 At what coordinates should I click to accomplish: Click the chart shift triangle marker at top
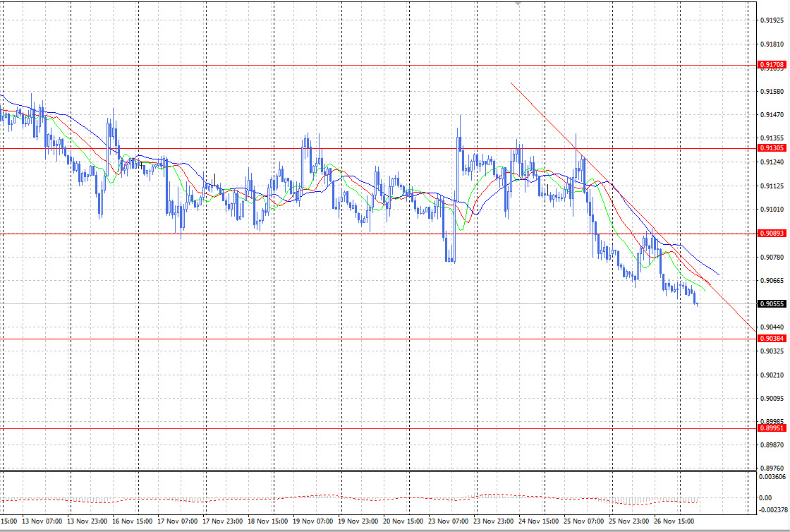pyautogui.click(x=518, y=4)
